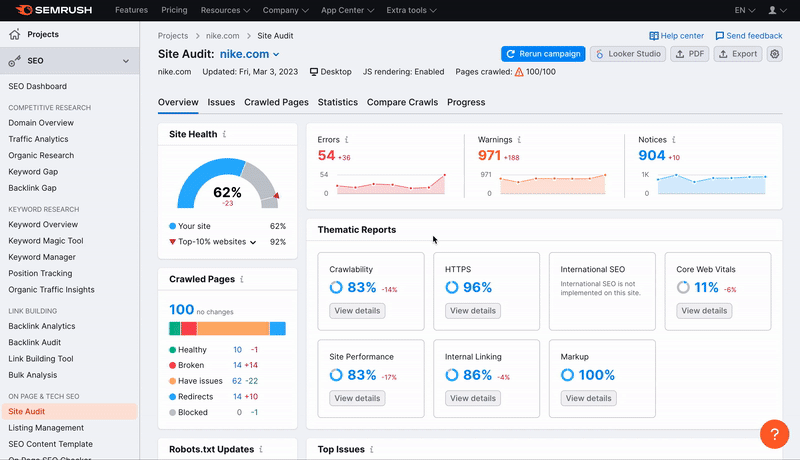Click the orange Have issues bar segment
Viewport: 800px width, 460px height.
tap(233, 328)
